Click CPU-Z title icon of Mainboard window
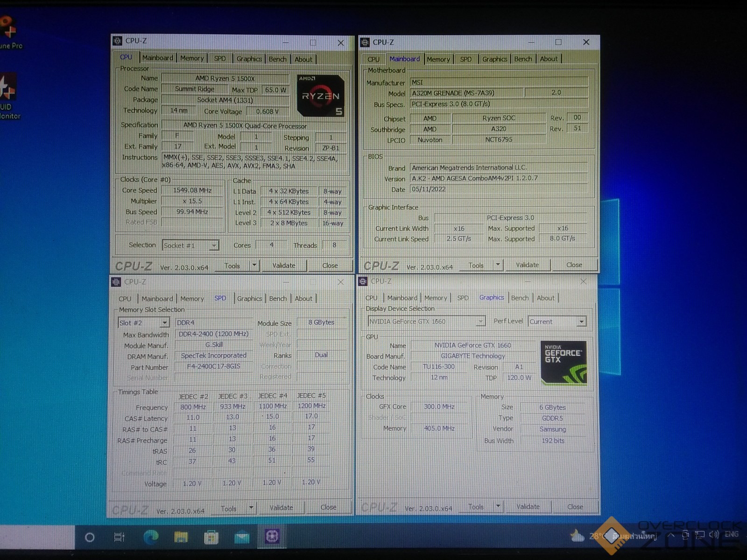747x560 pixels. [x=365, y=42]
